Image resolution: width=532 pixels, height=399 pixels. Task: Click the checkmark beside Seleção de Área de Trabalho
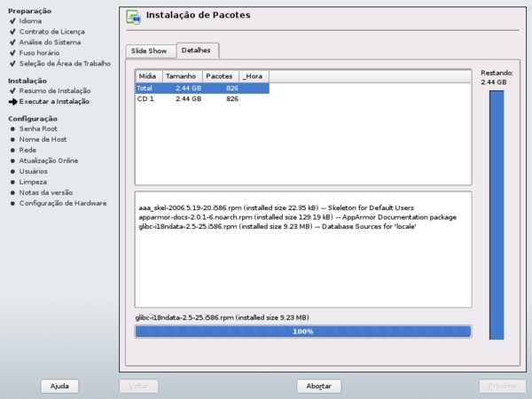coord(13,64)
